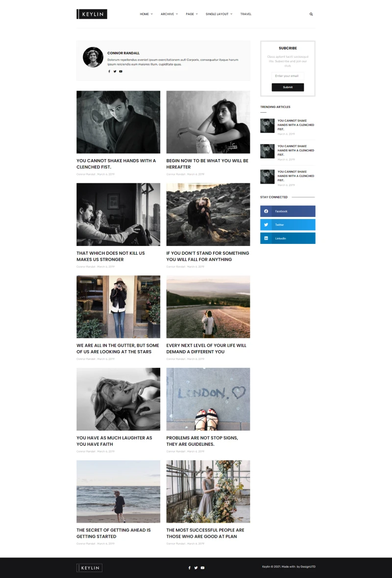The image size is (392, 578).
Task: Open the London pavement post thumbnail
Action: point(208,399)
